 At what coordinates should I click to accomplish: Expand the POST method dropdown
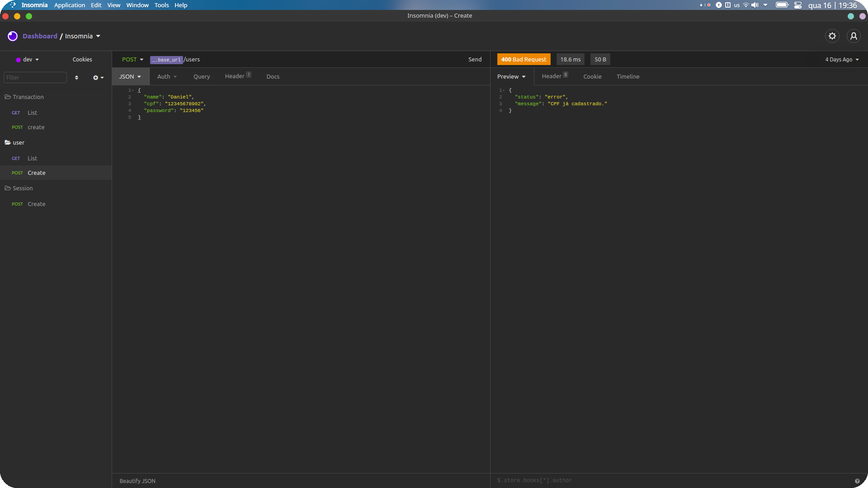132,59
